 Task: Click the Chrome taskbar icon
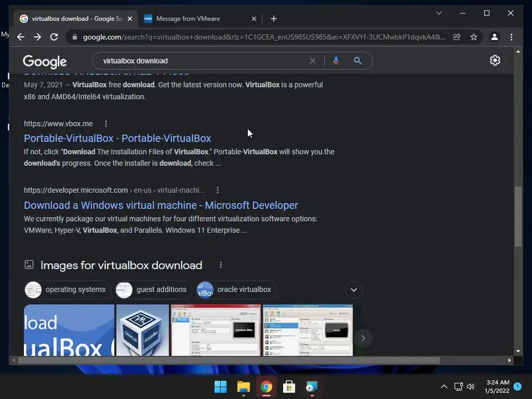pyautogui.click(x=267, y=387)
